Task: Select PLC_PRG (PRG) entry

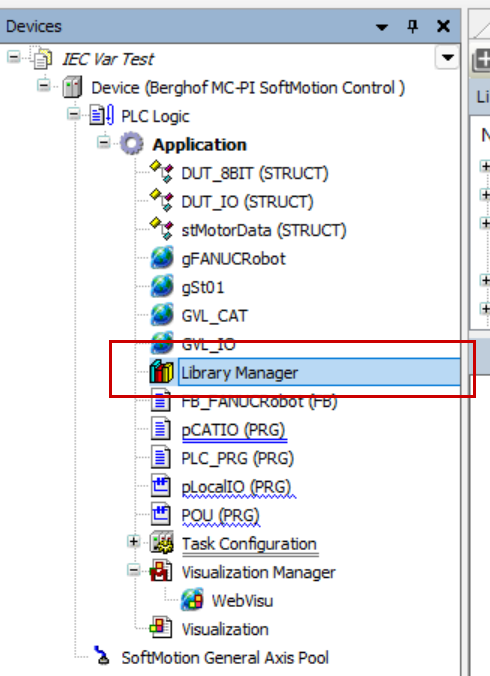Action: point(237,458)
